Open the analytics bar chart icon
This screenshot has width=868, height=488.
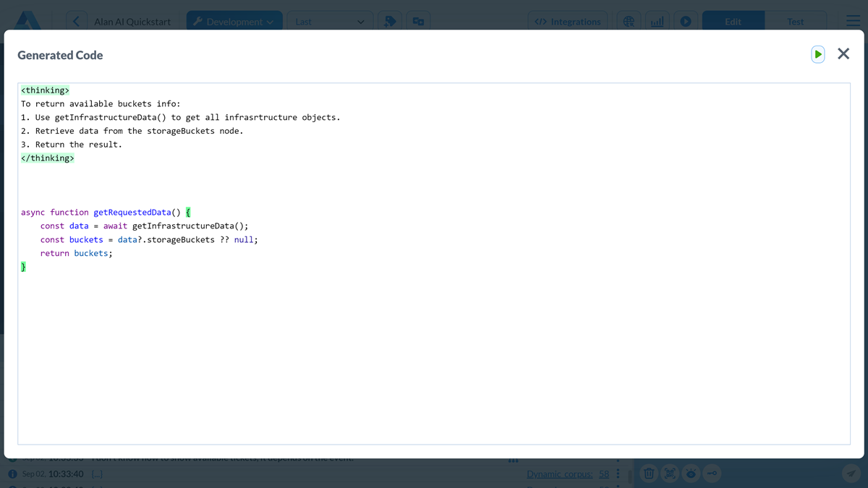click(x=657, y=22)
